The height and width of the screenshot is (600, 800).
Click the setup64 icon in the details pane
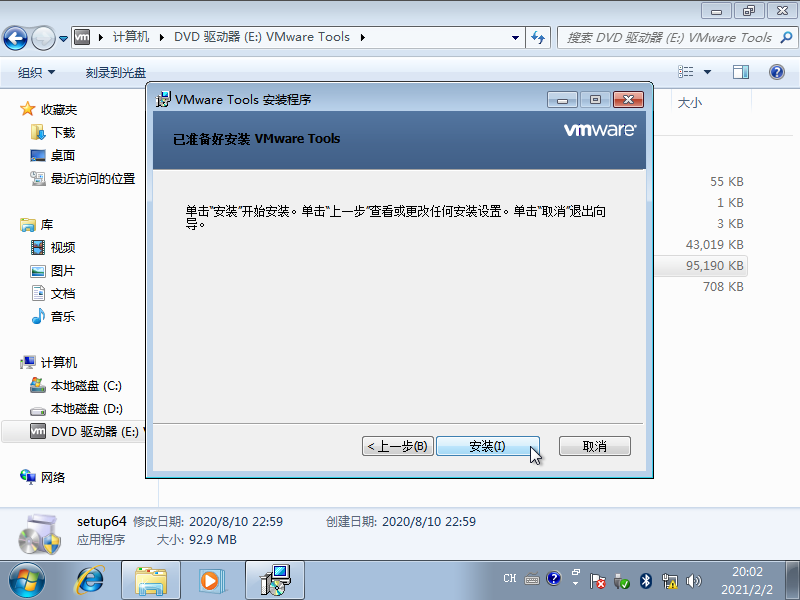point(40,534)
